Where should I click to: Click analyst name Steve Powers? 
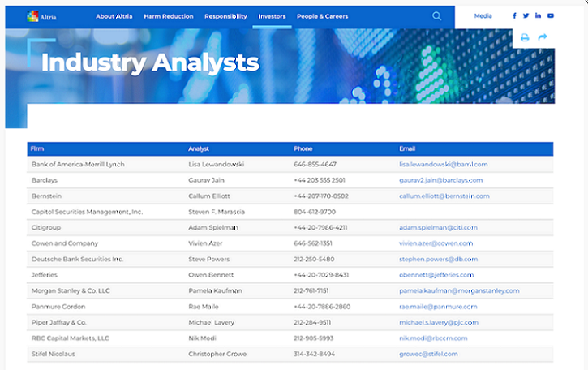click(x=209, y=259)
